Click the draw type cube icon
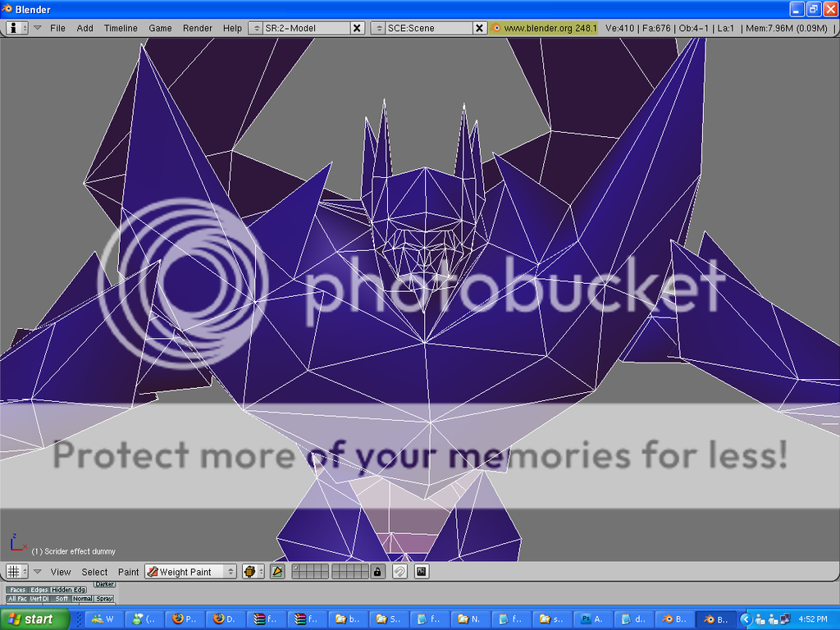 pos(249,572)
